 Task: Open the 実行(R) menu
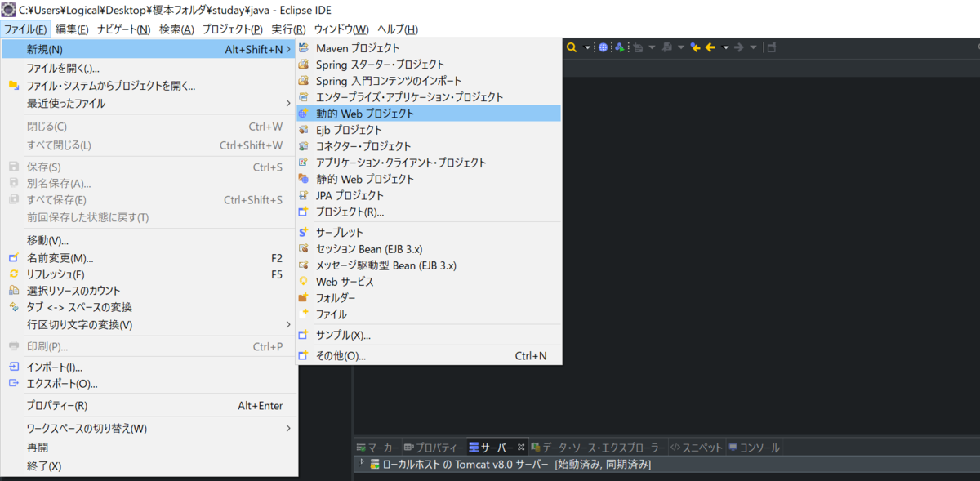288,29
